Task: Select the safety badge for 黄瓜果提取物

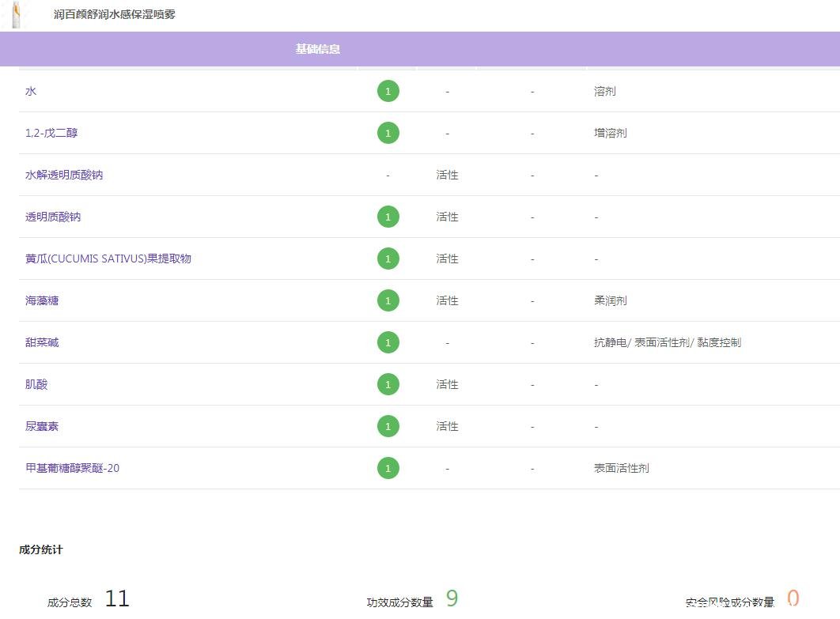Action: tap(388, 259)
